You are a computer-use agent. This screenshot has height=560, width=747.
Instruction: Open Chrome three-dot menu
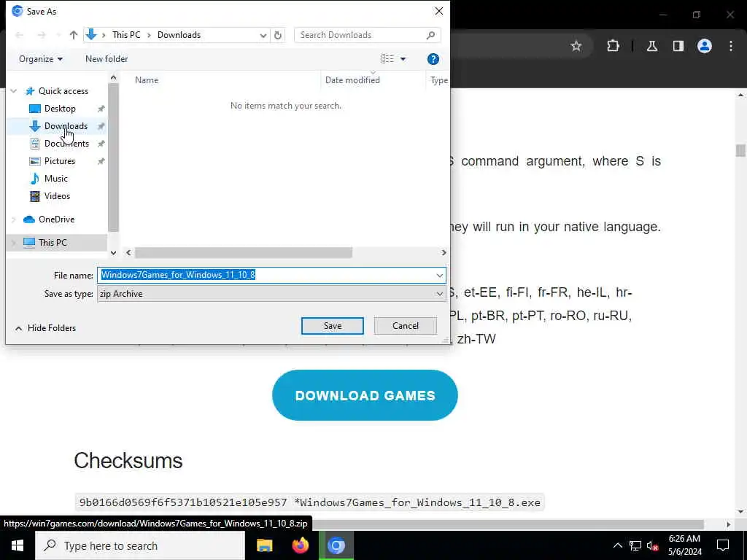[x=731, y=46]
